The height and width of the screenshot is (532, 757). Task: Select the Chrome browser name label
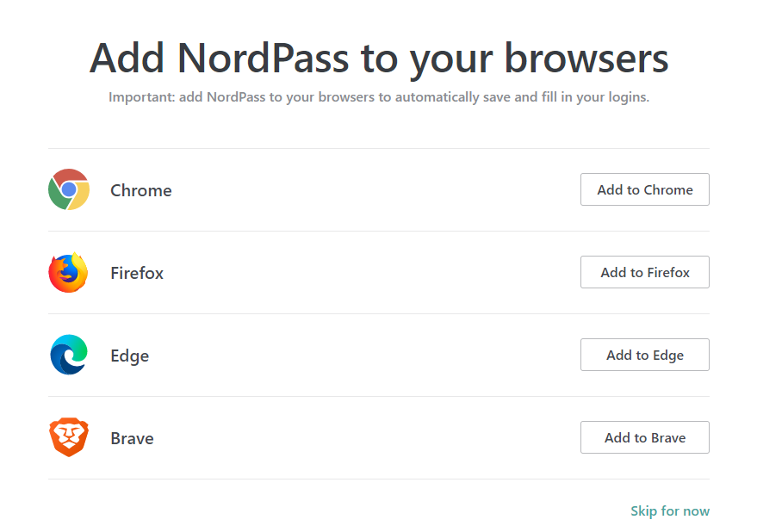(x=141, y=190)
